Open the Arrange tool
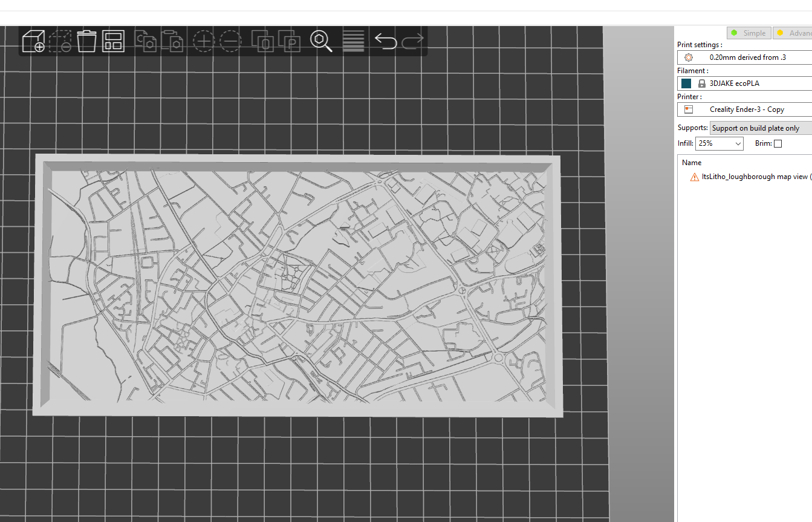Screen dimensions: 812x522 point(113,41)
